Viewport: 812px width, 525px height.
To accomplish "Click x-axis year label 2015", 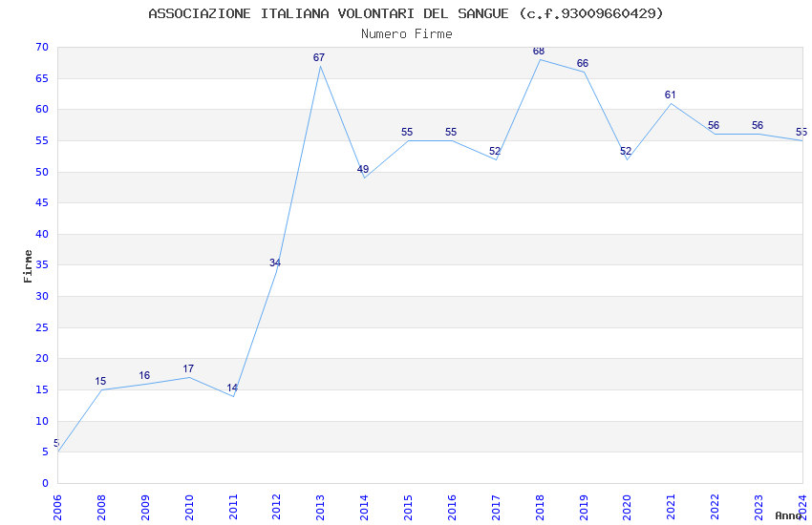I will click(408, 508).
